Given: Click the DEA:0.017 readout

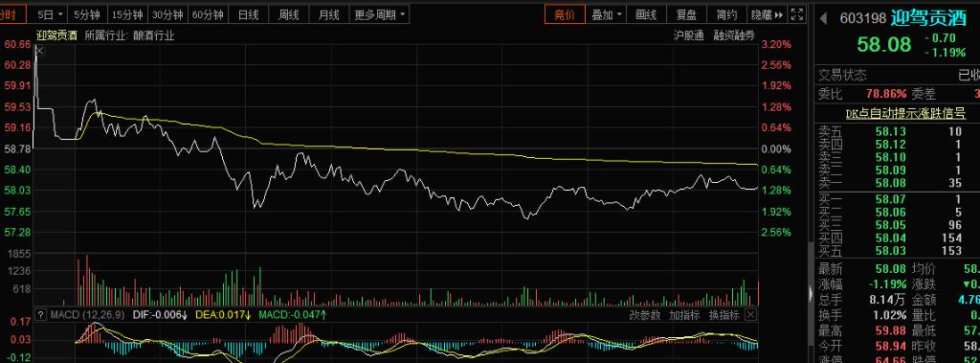Looking at the screenshot, I should 224,314.
